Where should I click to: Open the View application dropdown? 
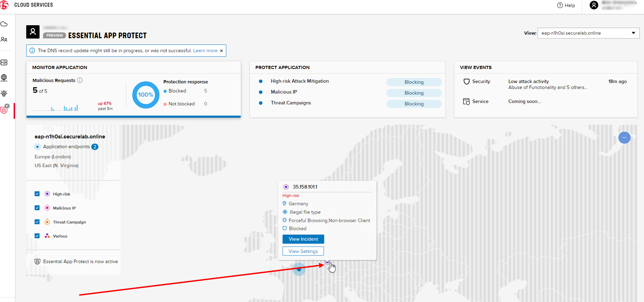[588, 33]
